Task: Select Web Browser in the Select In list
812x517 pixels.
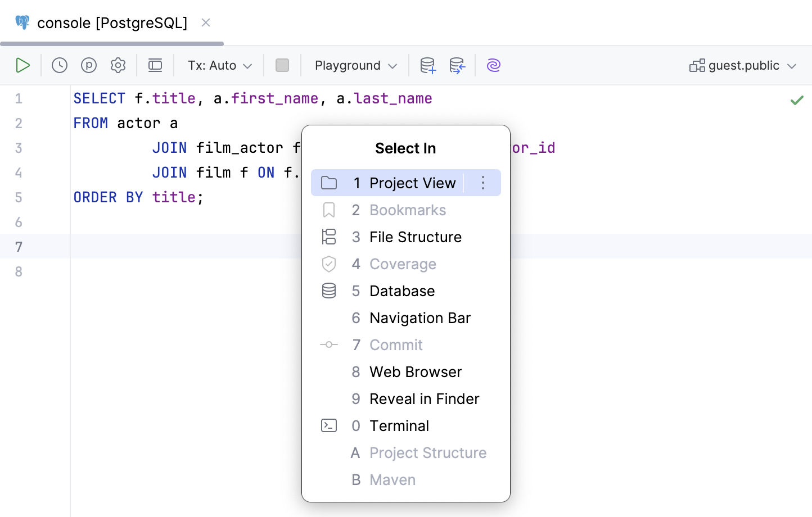Action: click(x=415, y=371)
